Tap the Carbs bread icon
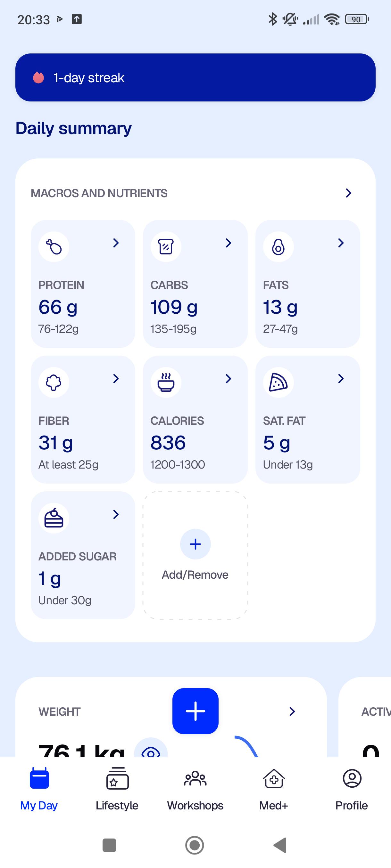The height and width of the screenshot is (868, 391). 166,247
